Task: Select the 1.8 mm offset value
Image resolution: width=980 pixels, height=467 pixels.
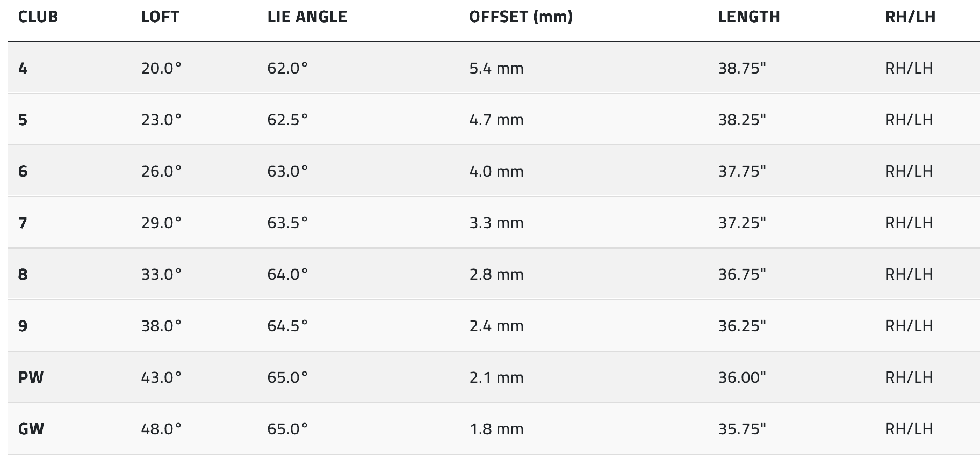Action: [x=496, y=429]
